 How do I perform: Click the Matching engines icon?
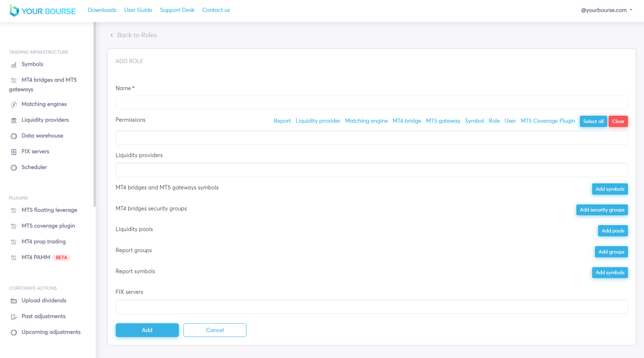[14, 105]
